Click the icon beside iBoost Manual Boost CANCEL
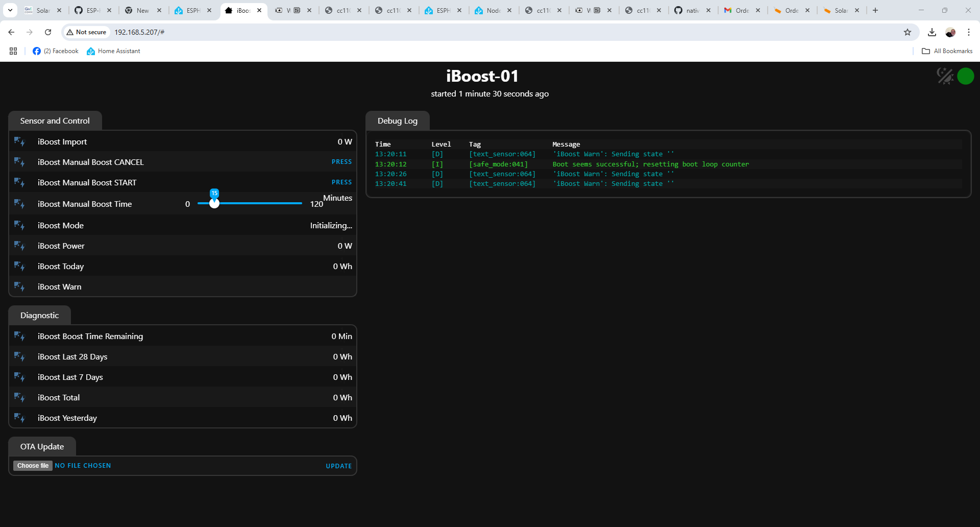This screenshot has height=527, width=980. click(x=19, y=162)
